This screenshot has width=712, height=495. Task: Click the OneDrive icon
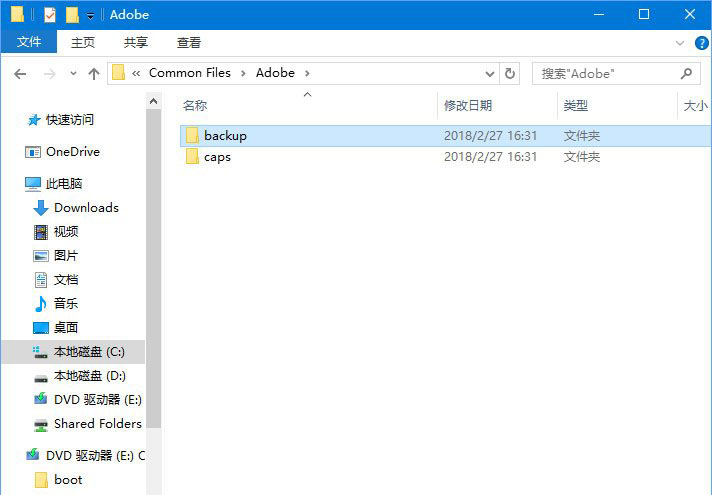(33, 152)
